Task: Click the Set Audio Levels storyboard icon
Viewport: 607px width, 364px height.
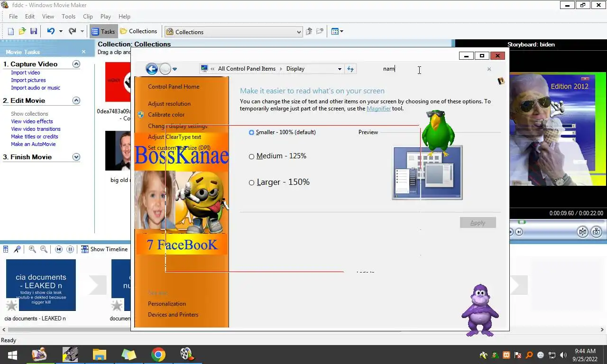Action: pyautogui.click(x=6, y=249)
